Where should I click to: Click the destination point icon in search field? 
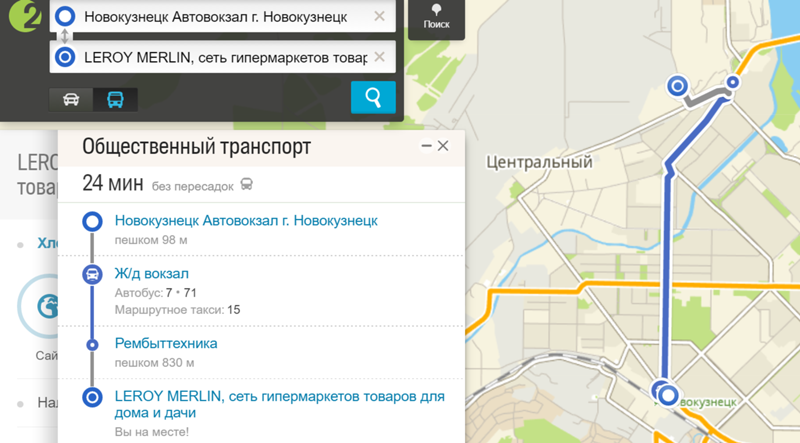[x=65, y=57]
